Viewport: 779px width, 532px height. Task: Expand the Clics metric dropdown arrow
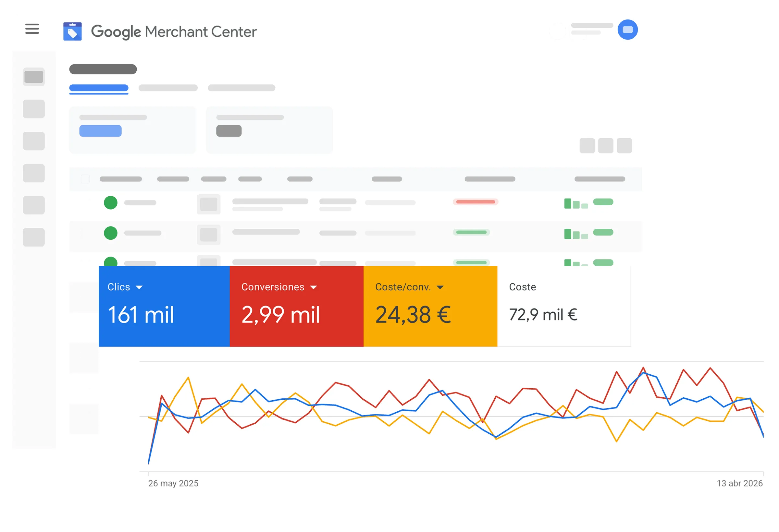139,287
